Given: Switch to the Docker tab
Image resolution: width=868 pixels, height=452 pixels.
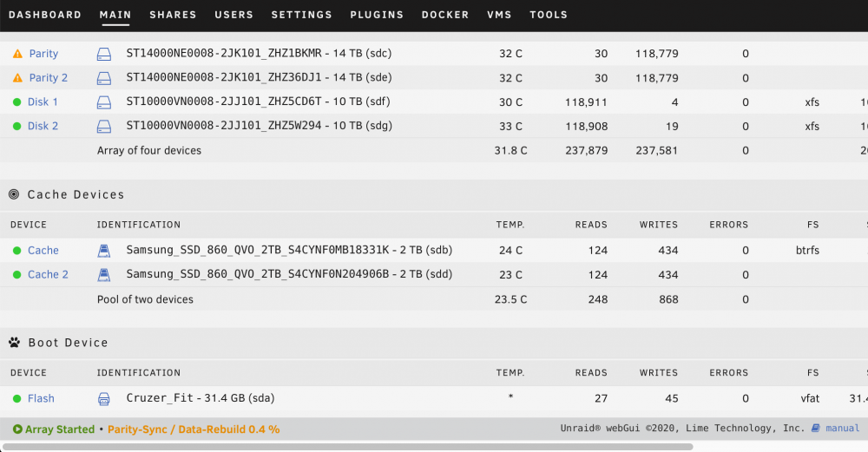Looking at the screenshot, I should (445, 15).
